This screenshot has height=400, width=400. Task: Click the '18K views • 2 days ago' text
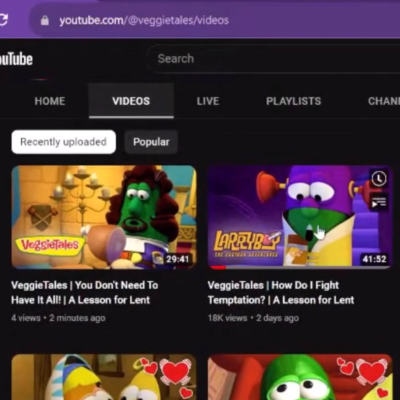[x=253, y=318]
